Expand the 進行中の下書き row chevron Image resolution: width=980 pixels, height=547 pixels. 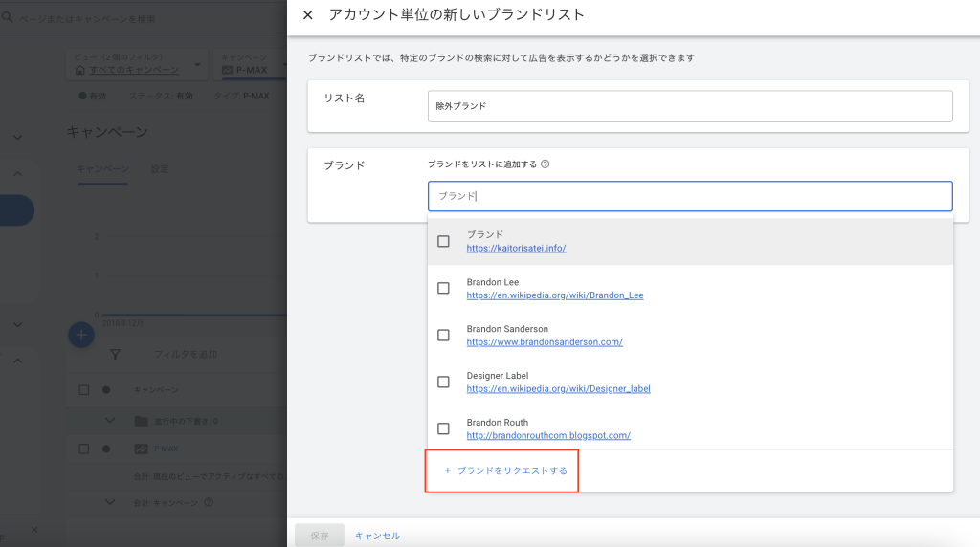(x=110, y=421)
